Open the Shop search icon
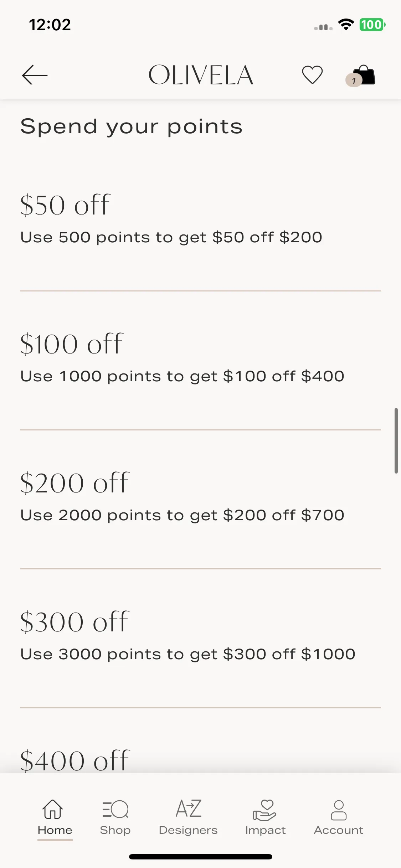 tap(115, 809)
